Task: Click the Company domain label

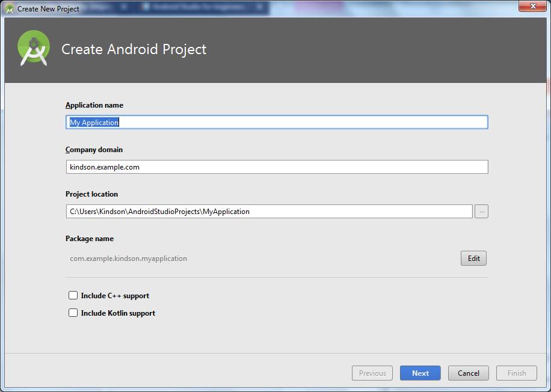Action: tap(94, 150)
